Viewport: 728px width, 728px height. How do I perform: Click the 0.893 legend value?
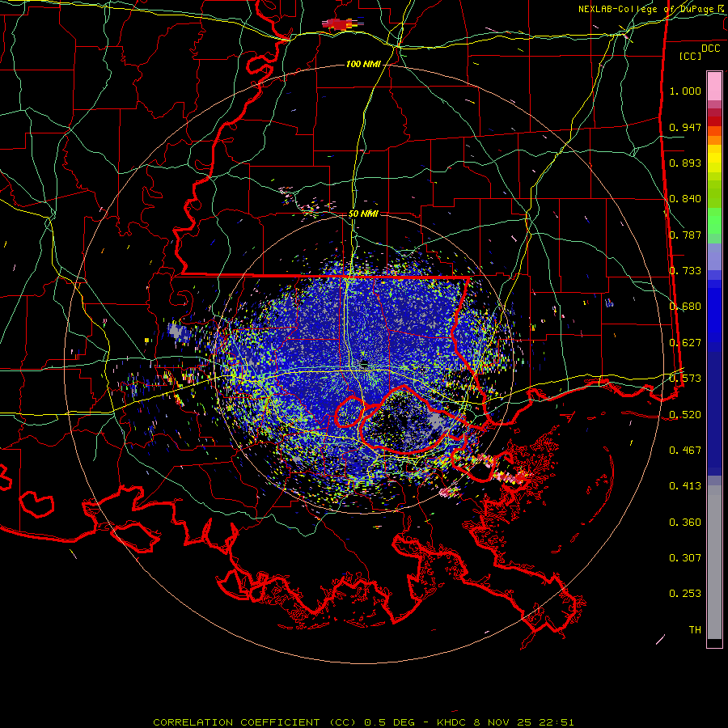[x=685, y=163]
